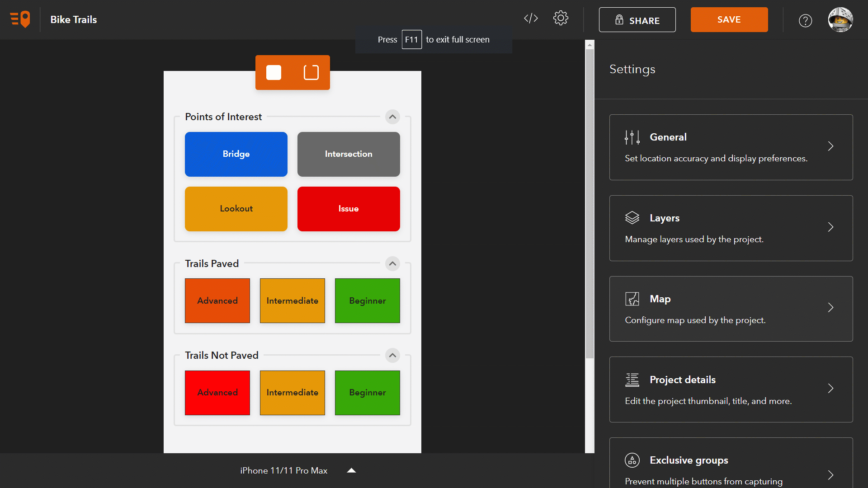Click the Exclusive groups shapes icon
The image size is (868, 488).
(x=632, y=460)
